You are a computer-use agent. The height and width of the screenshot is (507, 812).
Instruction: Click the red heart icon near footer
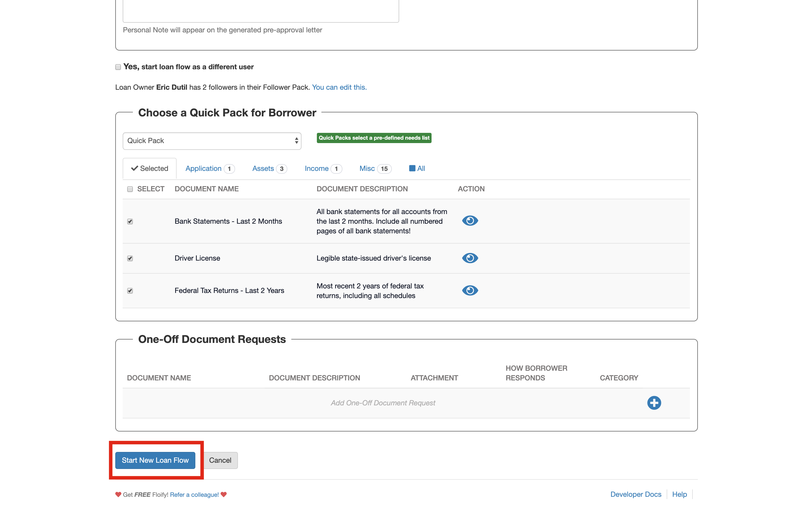pyautogui.click(x=118, y=494)
